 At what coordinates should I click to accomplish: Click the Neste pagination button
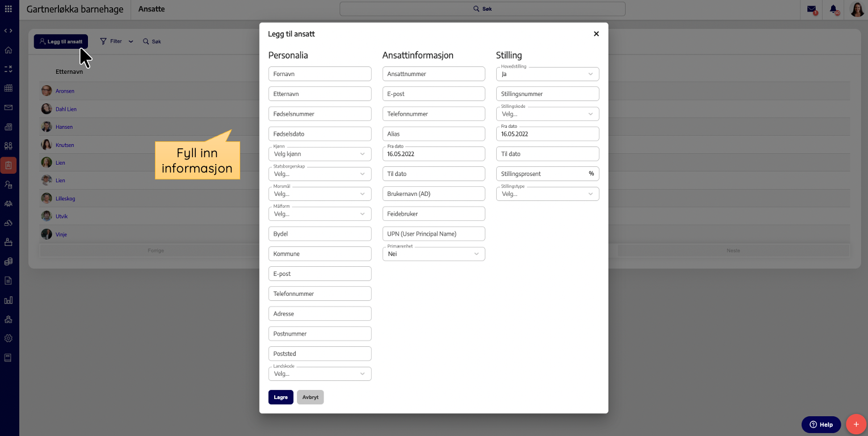point(733,250)
